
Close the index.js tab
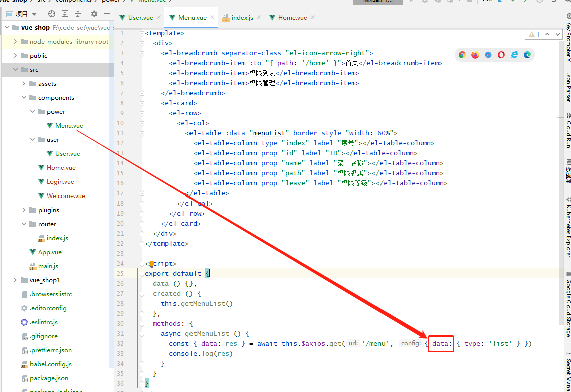pyautogui.click(x=259, y=17)
